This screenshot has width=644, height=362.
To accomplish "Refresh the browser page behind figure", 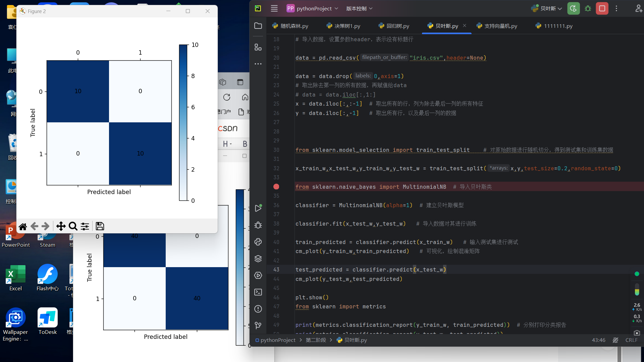I will coord(227,97).
